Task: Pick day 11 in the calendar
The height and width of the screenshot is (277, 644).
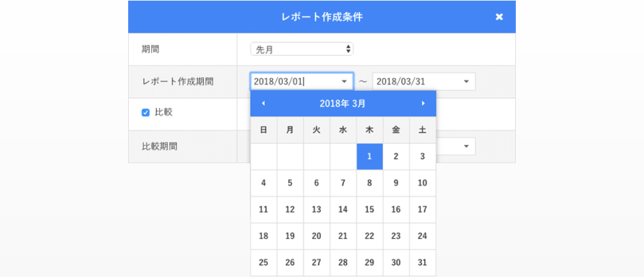Action: tap(264, 209)
